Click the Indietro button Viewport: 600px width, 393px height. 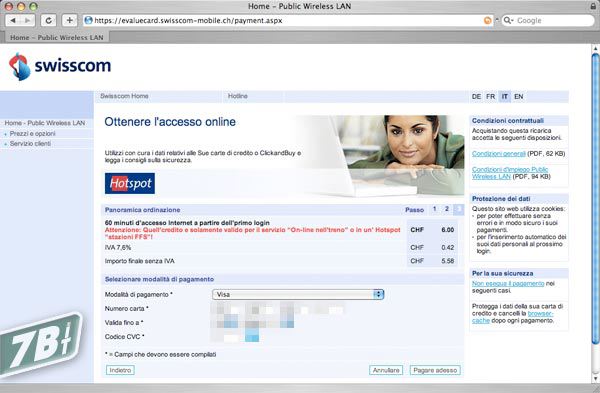click(120, 370)
